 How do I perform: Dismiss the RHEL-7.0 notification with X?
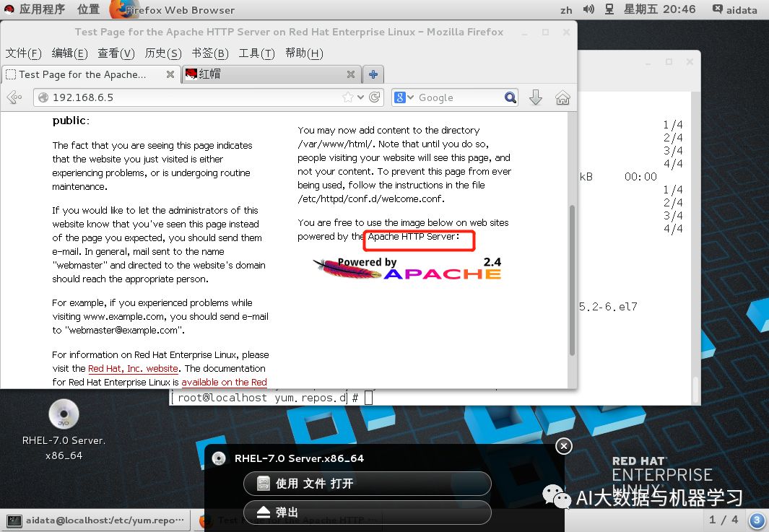(x=563, y=446)
